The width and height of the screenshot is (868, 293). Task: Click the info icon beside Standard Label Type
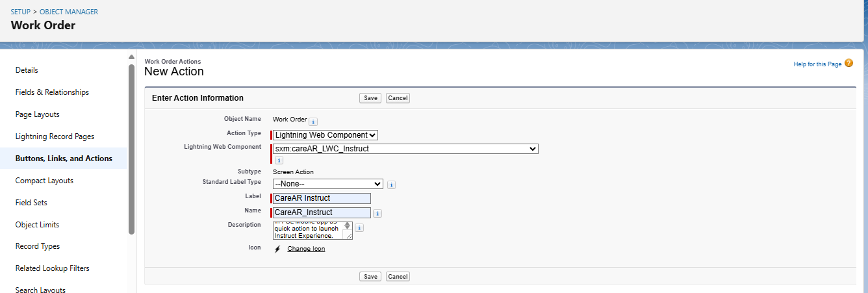coord(391,185)
